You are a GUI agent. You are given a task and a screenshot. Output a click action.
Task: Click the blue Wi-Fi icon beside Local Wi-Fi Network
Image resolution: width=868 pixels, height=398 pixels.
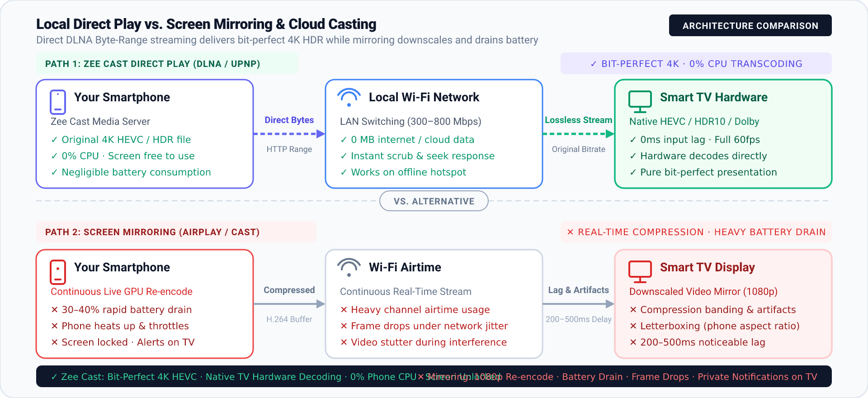(349, 98)
